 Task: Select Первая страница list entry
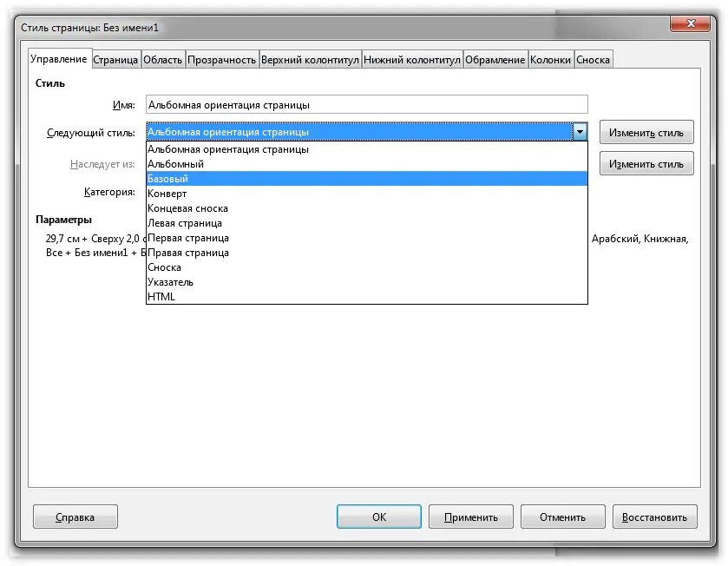point(367,238)
